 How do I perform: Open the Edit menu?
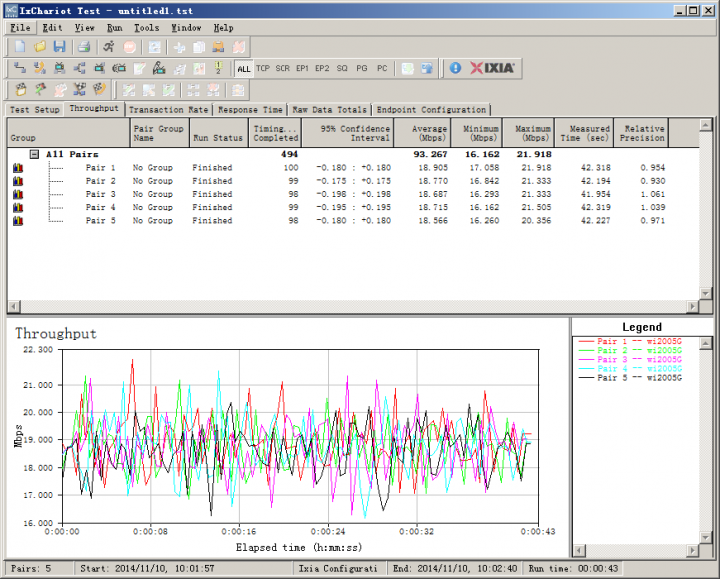[x=52, y=28]
